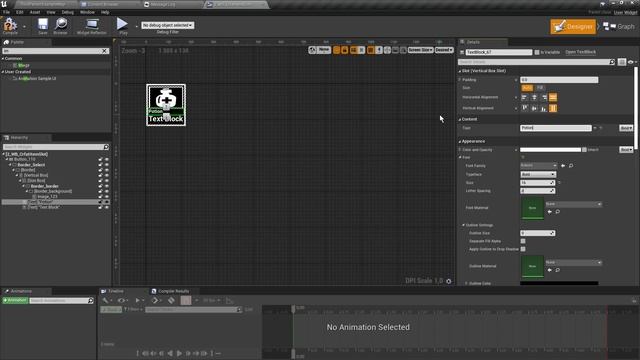Open the details view options eye icon
The height and width of the screenshot is (360, 640).
pos(631,62)
